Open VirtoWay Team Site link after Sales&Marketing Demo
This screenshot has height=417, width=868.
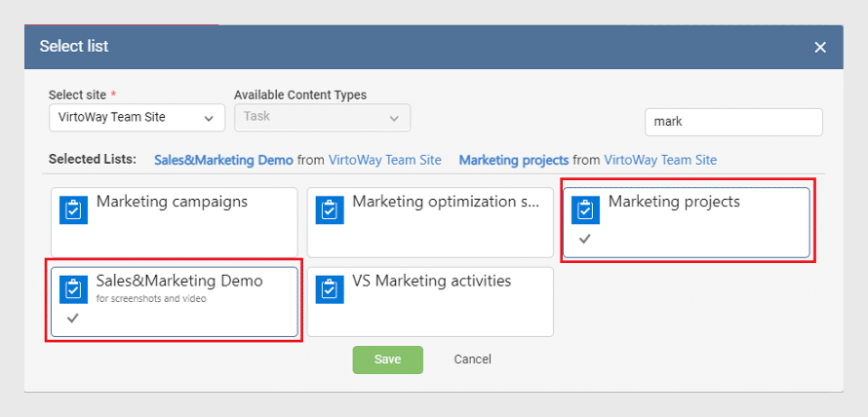coord(384,161)
